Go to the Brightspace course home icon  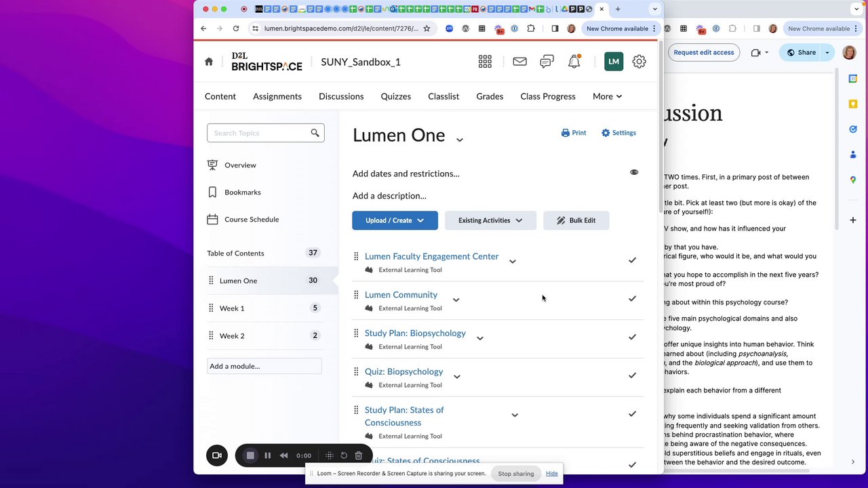click(209, 62)
